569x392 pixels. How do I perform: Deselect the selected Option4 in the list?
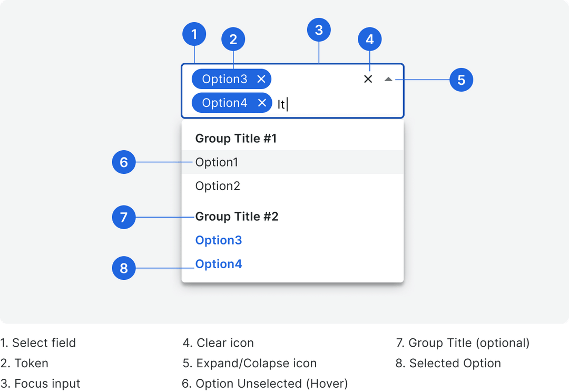(218, 263)
